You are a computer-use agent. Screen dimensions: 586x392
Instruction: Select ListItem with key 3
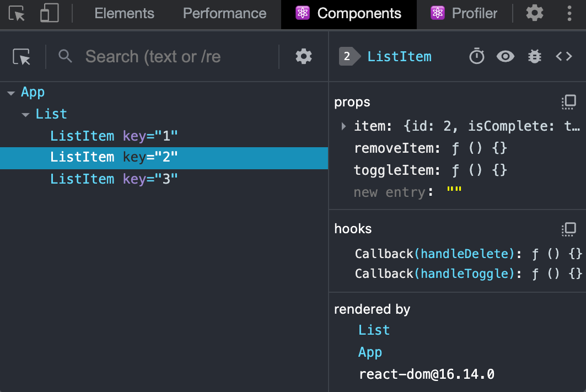pyautogui.click(x=114, y=179)
